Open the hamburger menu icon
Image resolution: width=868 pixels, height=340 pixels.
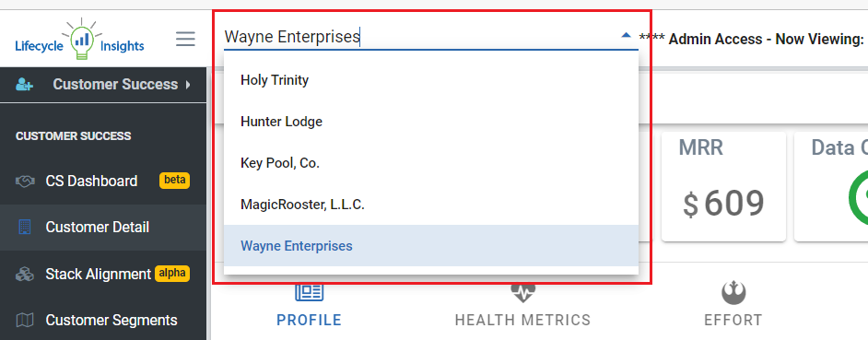[185, 39]
